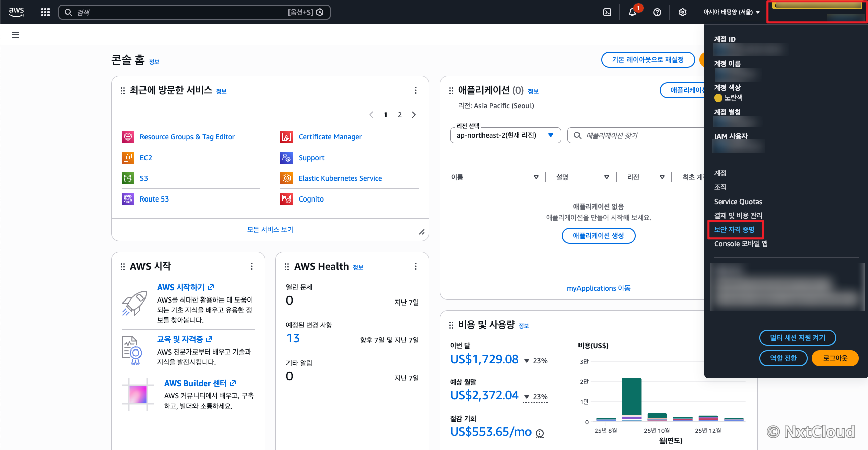Click the Resource Groups & Tag Editor icon

(128, 137)
